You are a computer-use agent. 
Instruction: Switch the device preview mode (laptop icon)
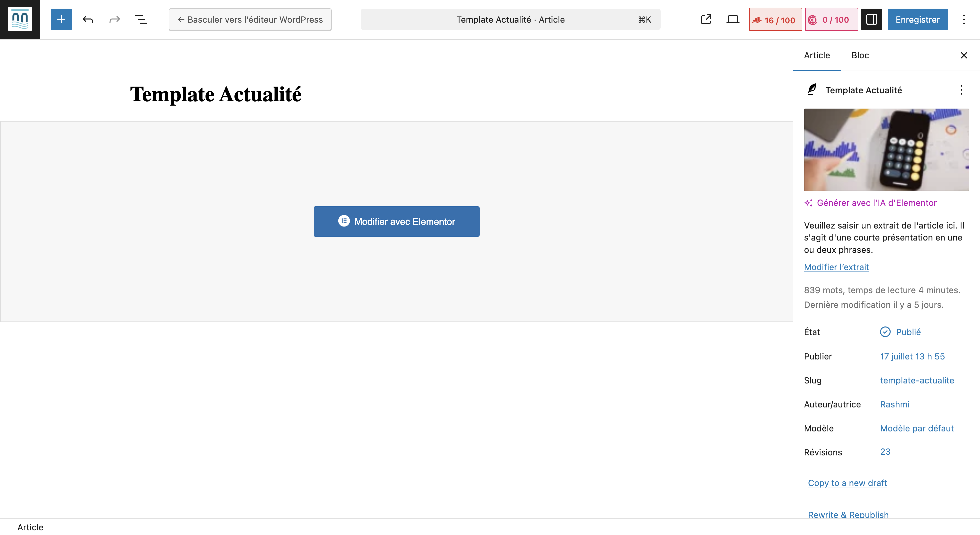click(x=732, y=19)
